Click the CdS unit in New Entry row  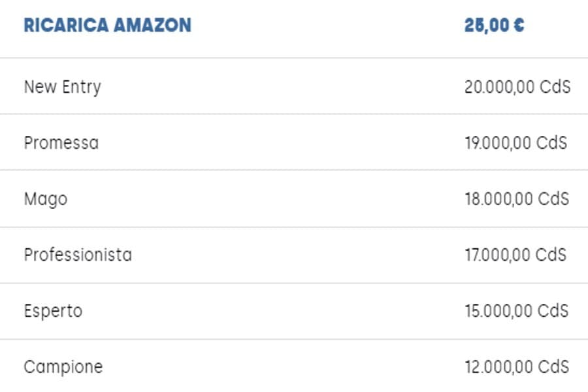(555, 87)
